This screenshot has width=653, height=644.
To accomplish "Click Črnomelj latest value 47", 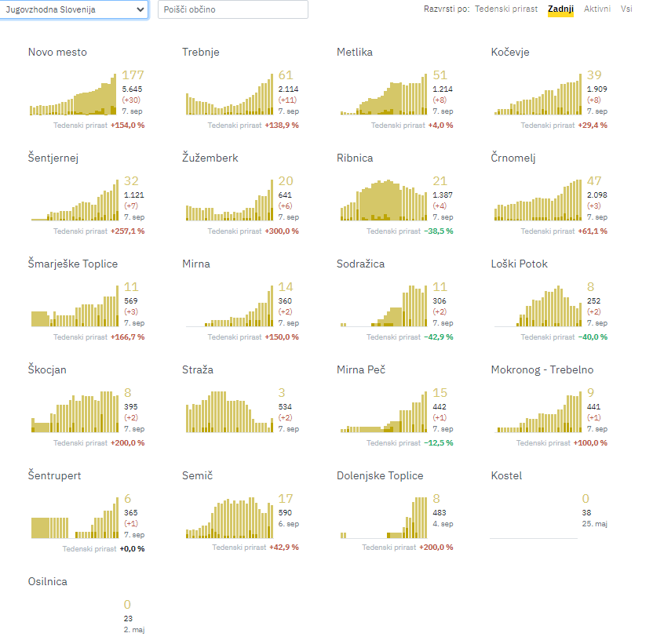I will point(594,180).
